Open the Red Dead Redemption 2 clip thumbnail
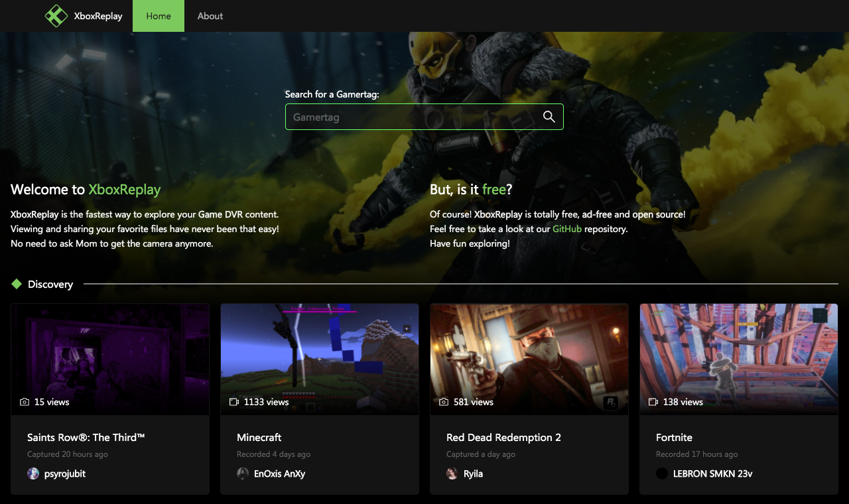The image size is (849, 504). 529,358
